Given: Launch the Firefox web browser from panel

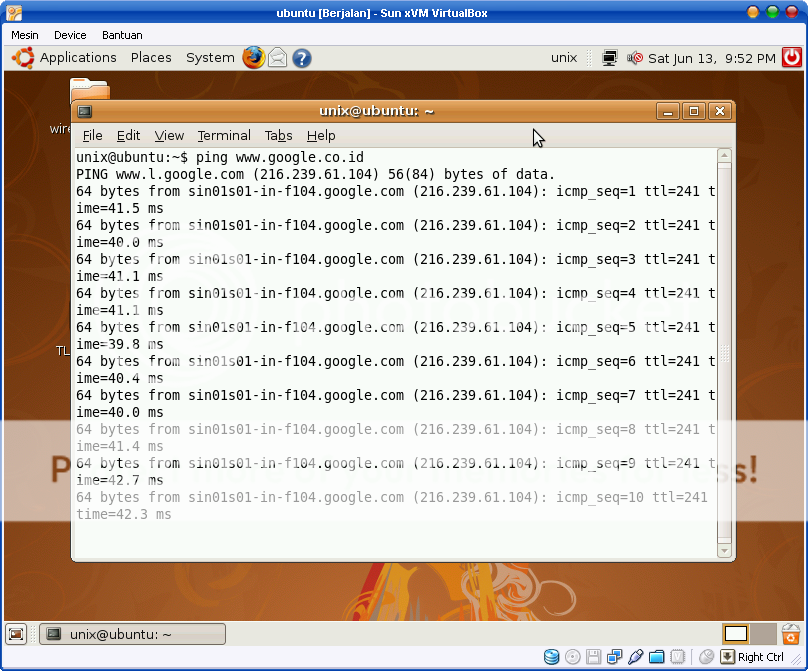Looking at the screenshot, I should pyautogui.click(x=254, y=58).
